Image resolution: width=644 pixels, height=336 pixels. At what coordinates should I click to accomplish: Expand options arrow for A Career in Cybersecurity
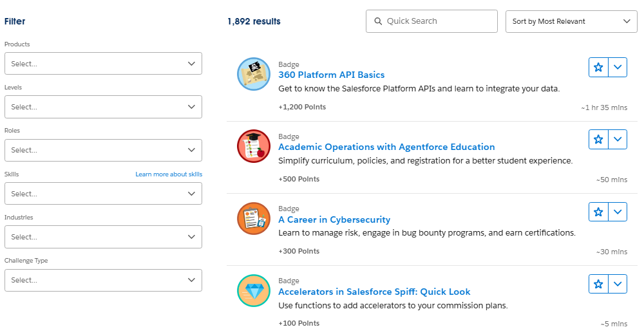[618, 212]
